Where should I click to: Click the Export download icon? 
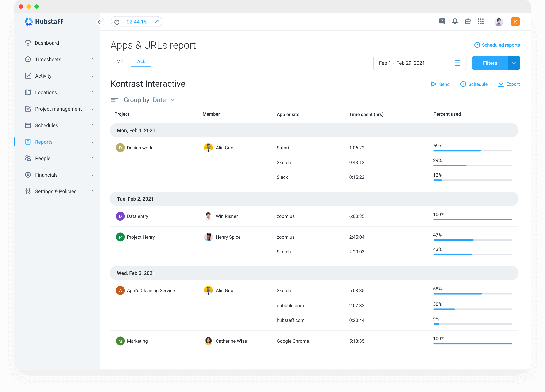501,84
